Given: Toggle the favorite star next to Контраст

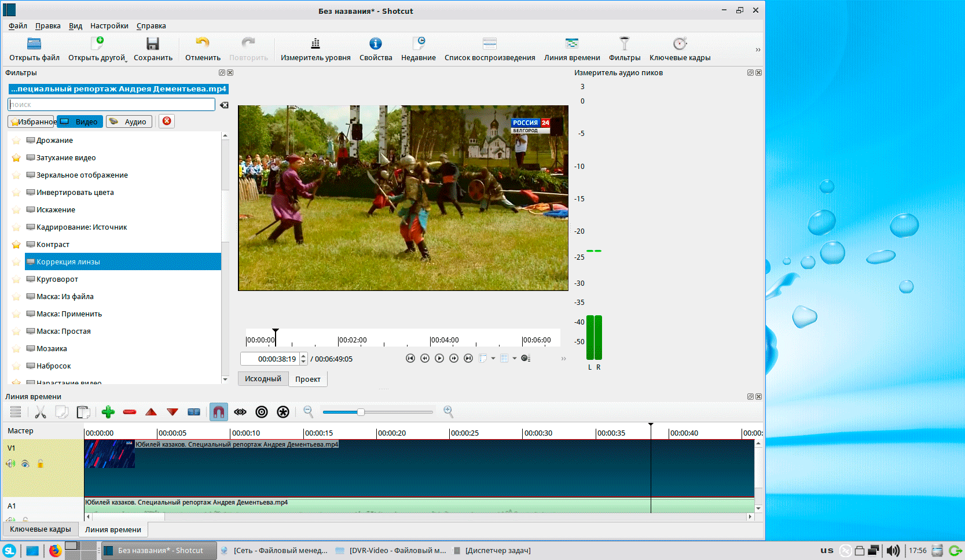Looking at the screenshot, I should tap(16, 245).
